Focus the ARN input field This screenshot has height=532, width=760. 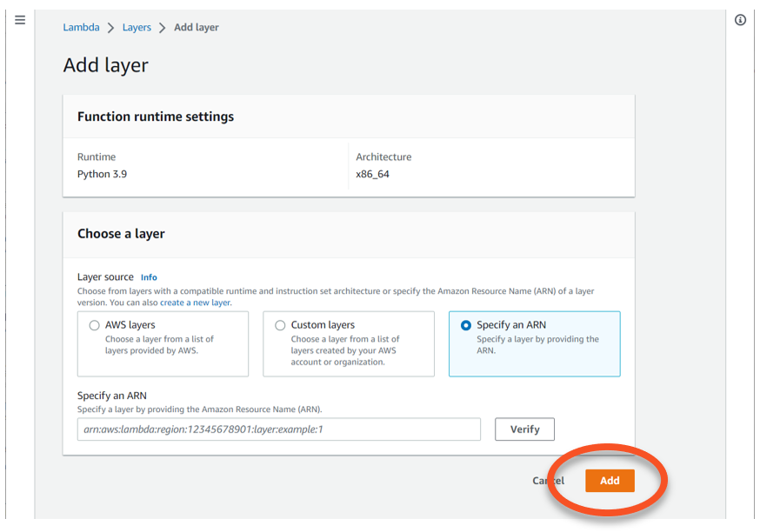(x=279, y=429)
